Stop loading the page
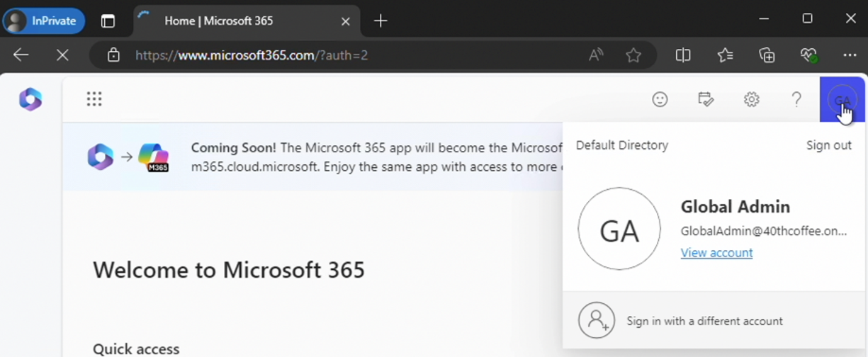The image size is (868, 357). pyautogui.click(x=62, y=55)
